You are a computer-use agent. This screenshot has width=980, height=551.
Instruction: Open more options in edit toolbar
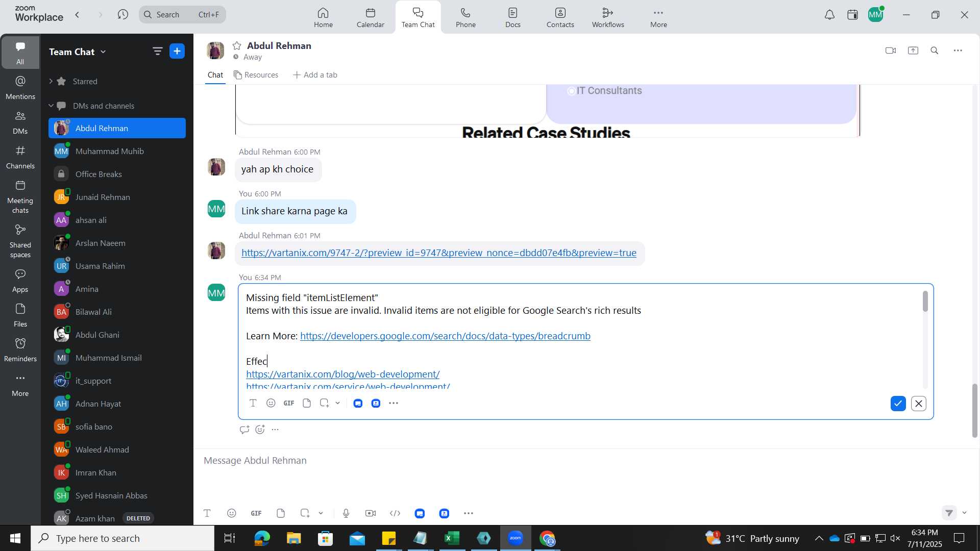[x=394, y=403]
